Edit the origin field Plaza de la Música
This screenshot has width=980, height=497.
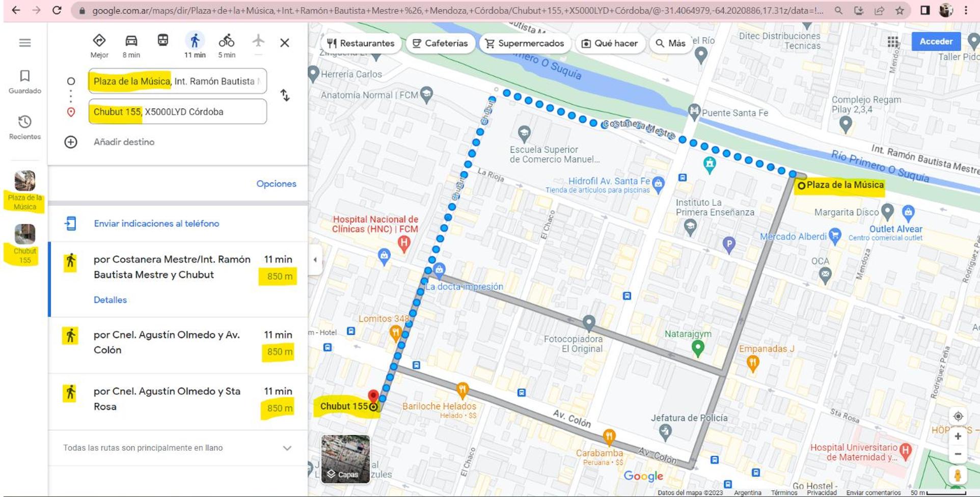click(x=177, y=81)
